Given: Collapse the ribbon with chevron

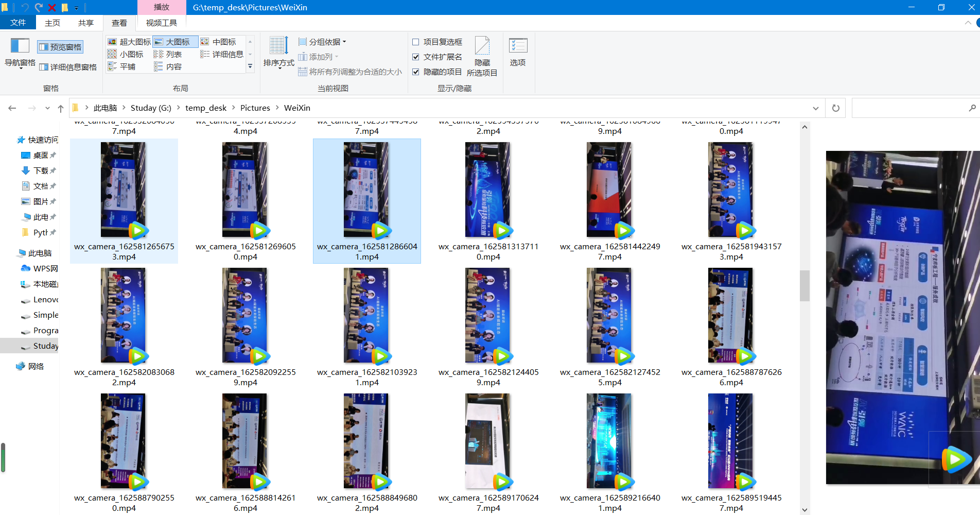Looking at the screenshot, I should click(968, 23).
